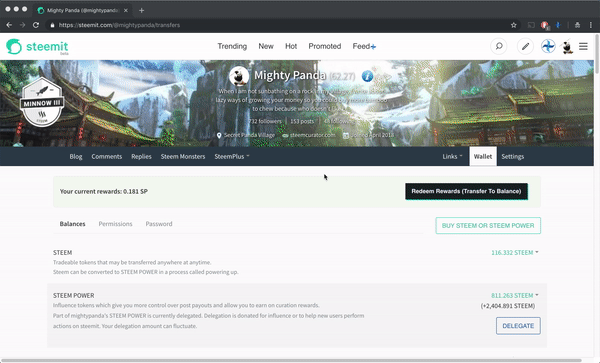The height and width of the screenshot is (363, 600).
Task: Open the hamburger main menu
Action: click(x=583, y=46)
